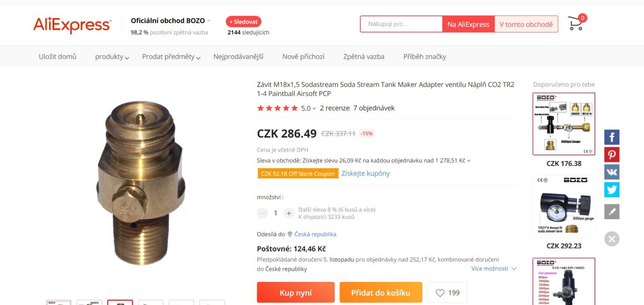Increase the quantity with the plus button
644x305 pixels.
point(289,213)
